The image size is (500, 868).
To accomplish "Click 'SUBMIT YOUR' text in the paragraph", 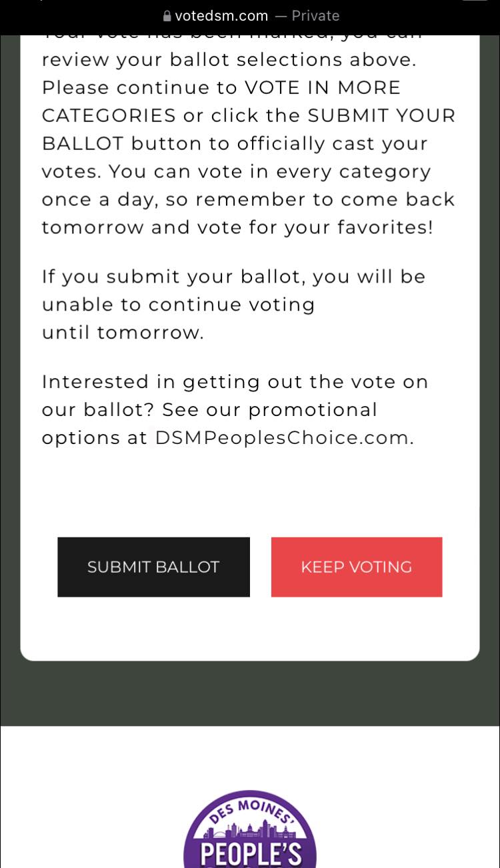I will click(x=381, y=115).
